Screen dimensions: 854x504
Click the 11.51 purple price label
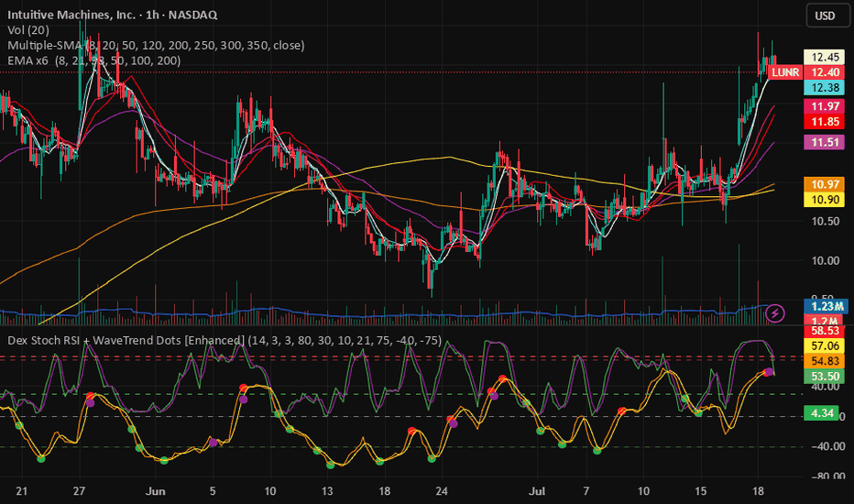pos(825,142)
